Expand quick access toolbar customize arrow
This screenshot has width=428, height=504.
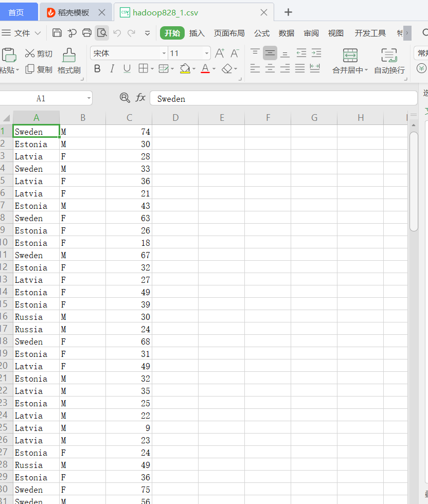pyautogui.click(x=147, y=33)
